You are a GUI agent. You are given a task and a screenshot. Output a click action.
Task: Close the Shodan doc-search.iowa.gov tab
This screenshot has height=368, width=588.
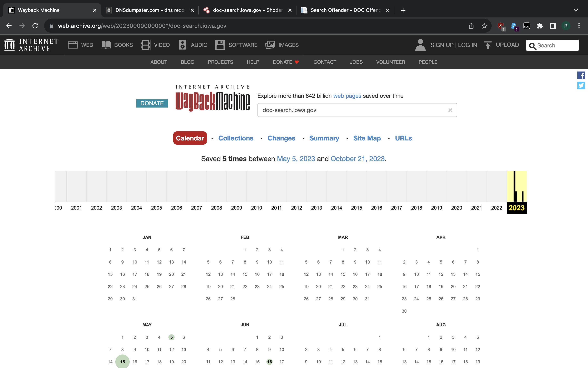pos(290,10)
